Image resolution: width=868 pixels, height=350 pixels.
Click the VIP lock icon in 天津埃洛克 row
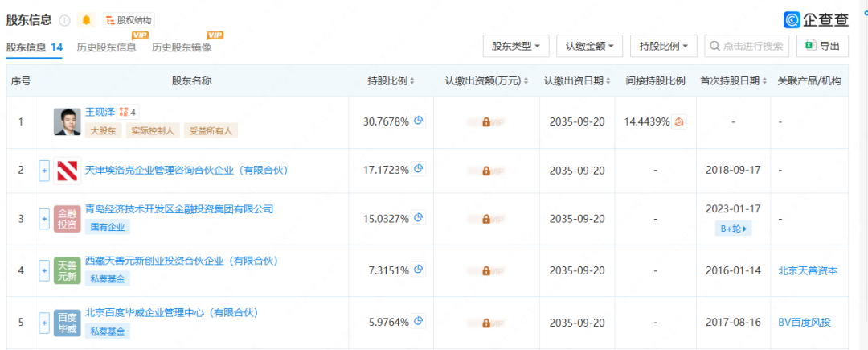[486, 171]
